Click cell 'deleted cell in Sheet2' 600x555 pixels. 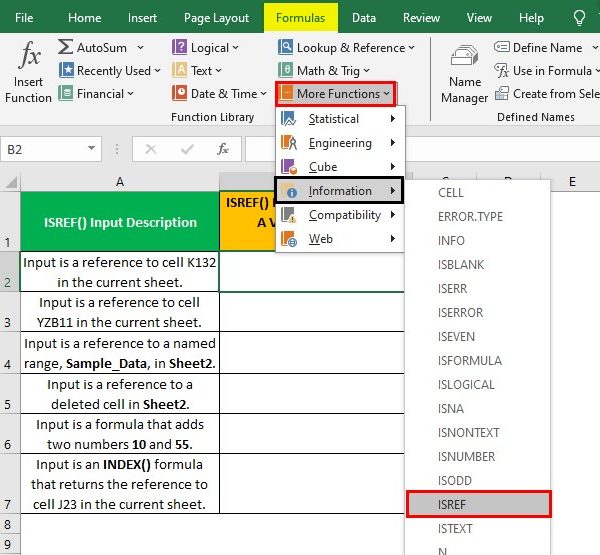click(x=120, y=394)
